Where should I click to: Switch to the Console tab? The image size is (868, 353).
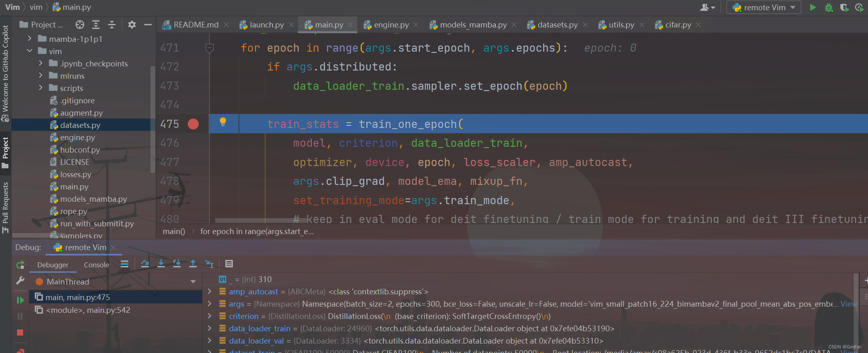coord(96,265)
